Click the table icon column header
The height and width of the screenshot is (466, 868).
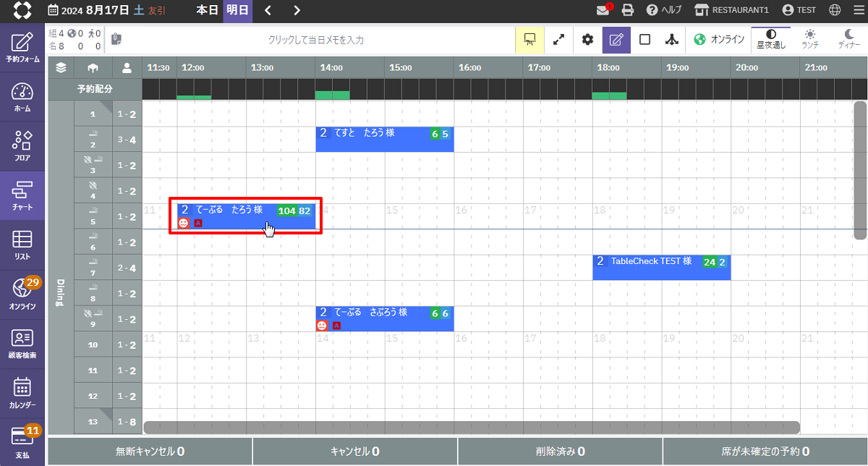tap(93, 68)
